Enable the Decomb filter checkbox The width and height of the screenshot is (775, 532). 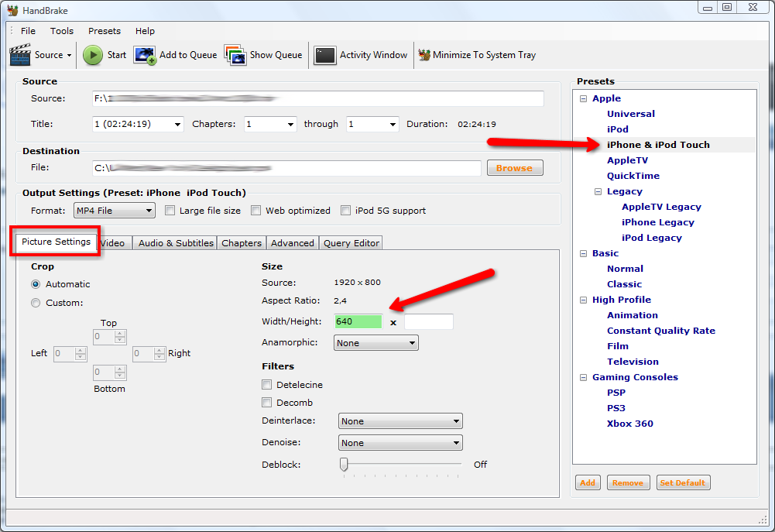pos(267,403)
